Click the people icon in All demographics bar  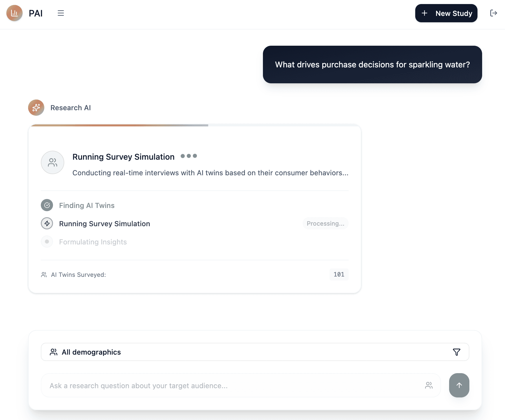(54, 352)
